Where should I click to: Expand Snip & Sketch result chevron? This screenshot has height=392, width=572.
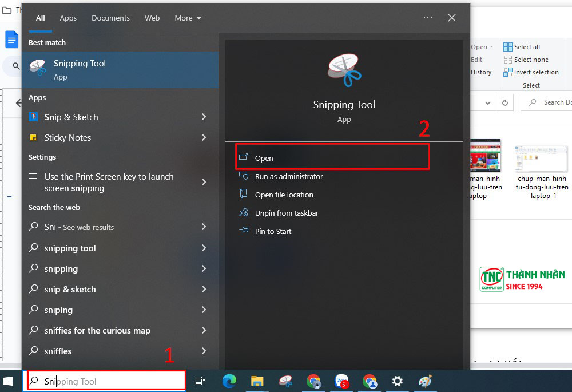click(204, 117)
